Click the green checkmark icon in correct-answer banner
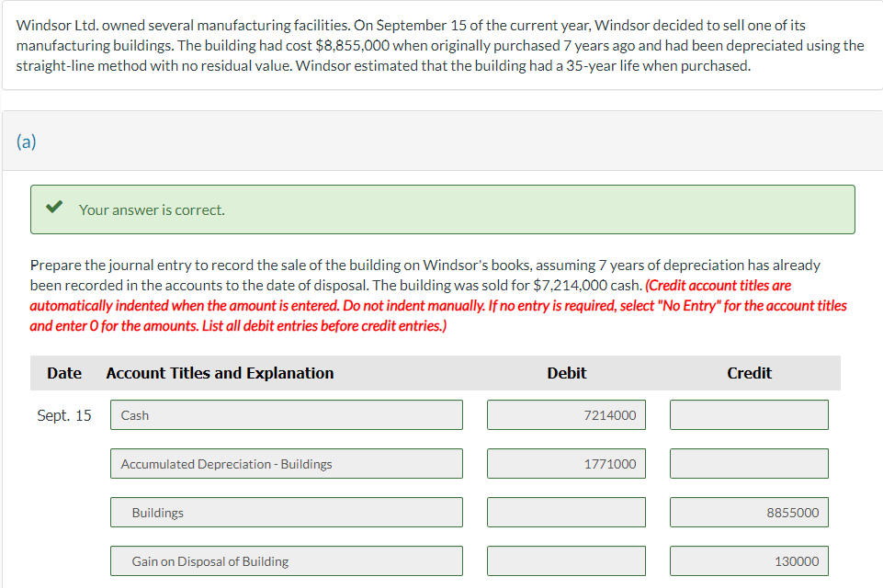This screenshot has height=588, width=883. coord(54,207)
